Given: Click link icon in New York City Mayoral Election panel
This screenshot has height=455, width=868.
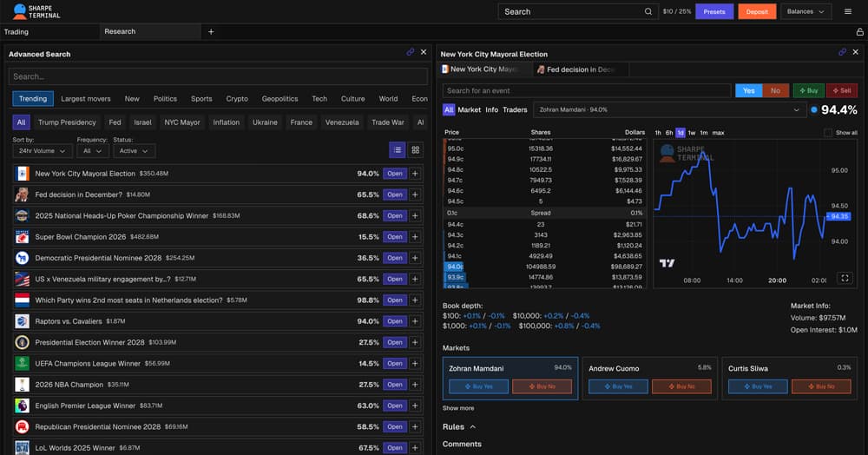Looking at the screenshot, I should (842, 52).
